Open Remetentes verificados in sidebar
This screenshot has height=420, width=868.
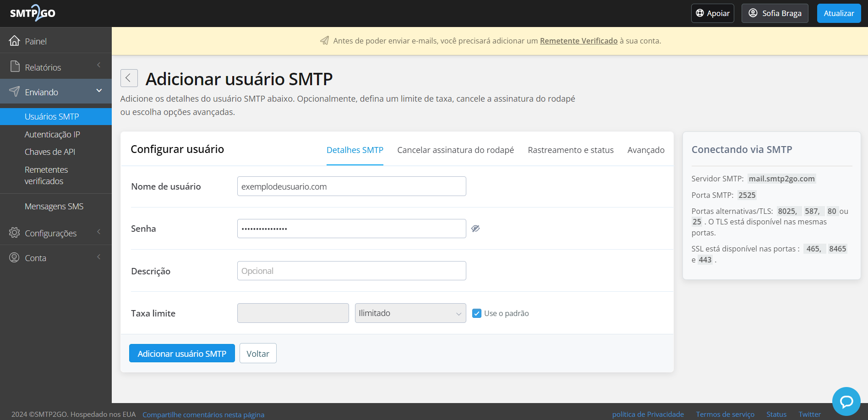[x=46, y=175]
